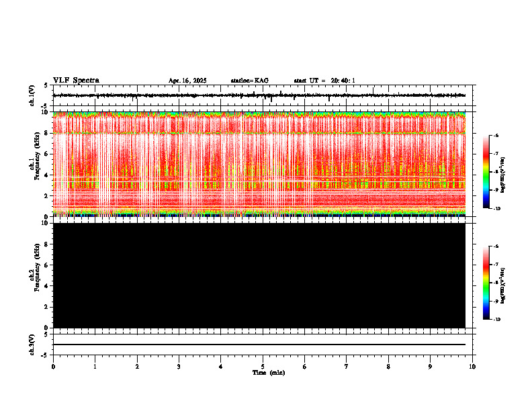Click the ch.1 spectrogram color bar
This screenshot has width=532, height=411.
(x=486, y=172)
